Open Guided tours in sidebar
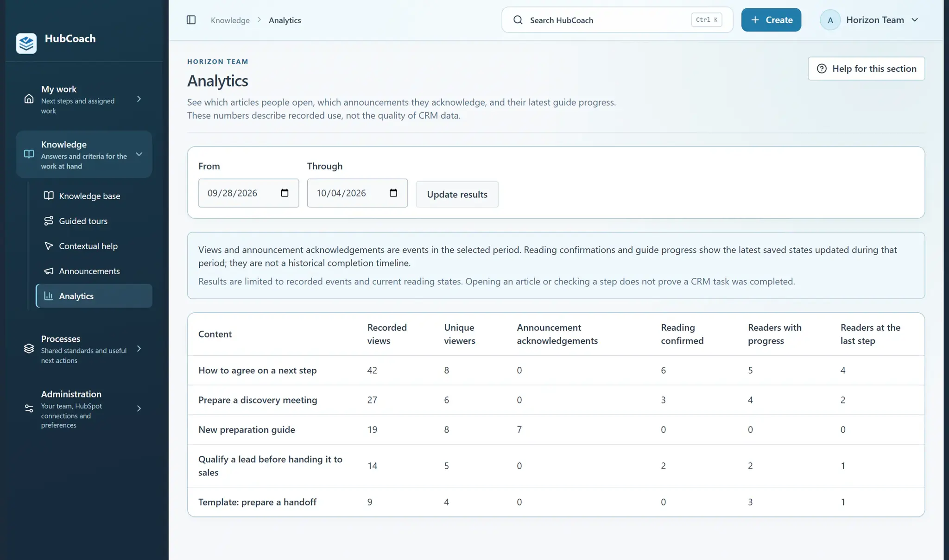Viewport: 949px width, 560px height. point(94,221)
